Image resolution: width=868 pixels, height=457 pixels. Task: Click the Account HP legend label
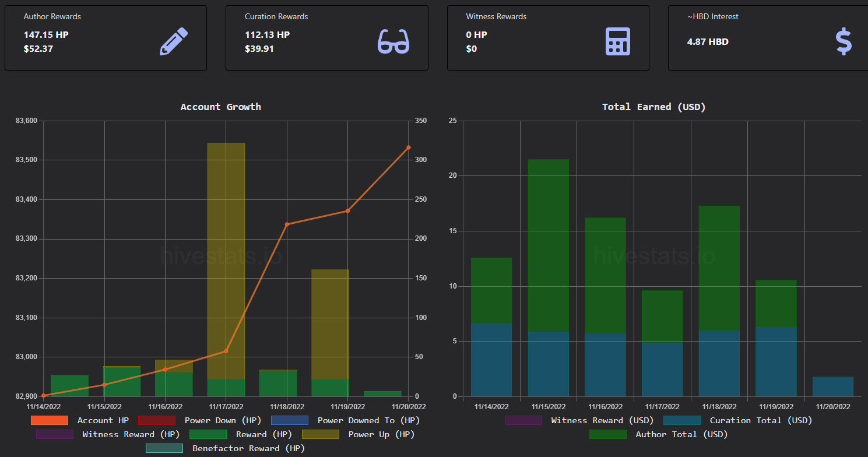[x=103, y=420]
